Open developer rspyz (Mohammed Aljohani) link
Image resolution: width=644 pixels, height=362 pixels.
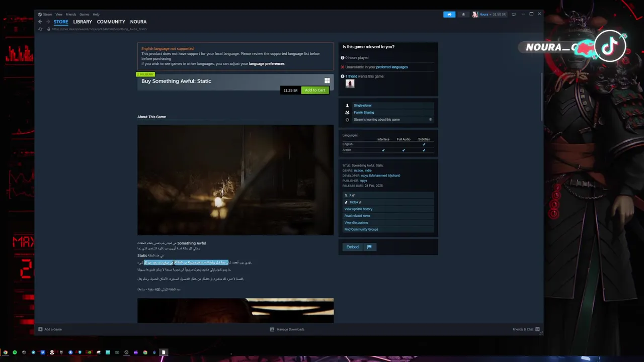380,175
